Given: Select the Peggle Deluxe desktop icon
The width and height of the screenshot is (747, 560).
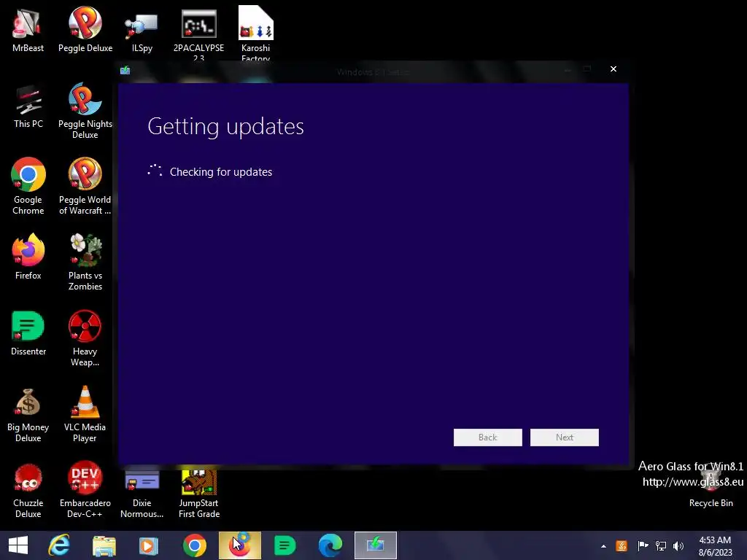Looking at the screenshot, I should (x=85, y=29).
